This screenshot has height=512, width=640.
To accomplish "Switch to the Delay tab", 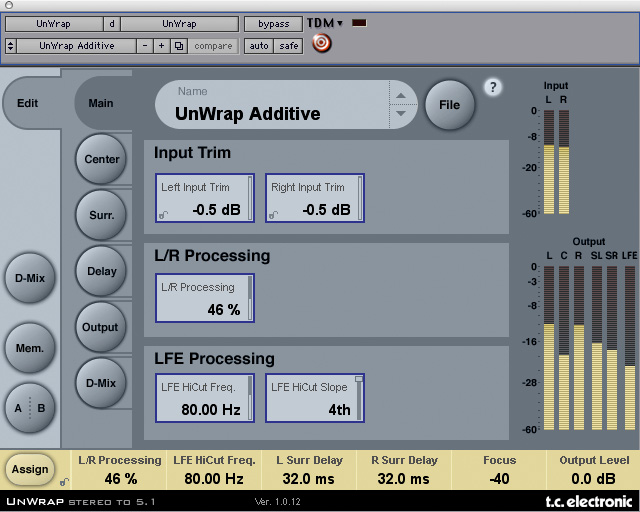I will pyautogui.click(x=102, y=271).
